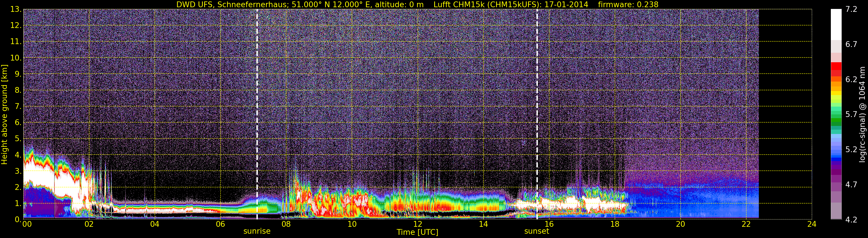Click the time axis tick label 06

[x=220, y=224]
